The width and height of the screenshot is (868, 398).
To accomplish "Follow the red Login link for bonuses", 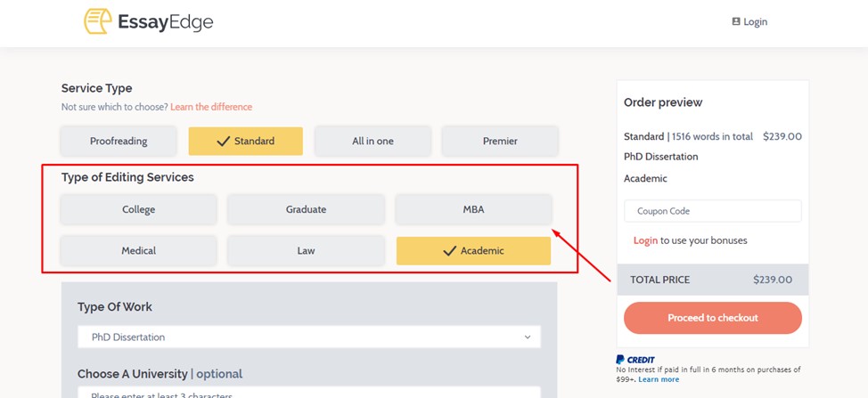I will point(645,240).
